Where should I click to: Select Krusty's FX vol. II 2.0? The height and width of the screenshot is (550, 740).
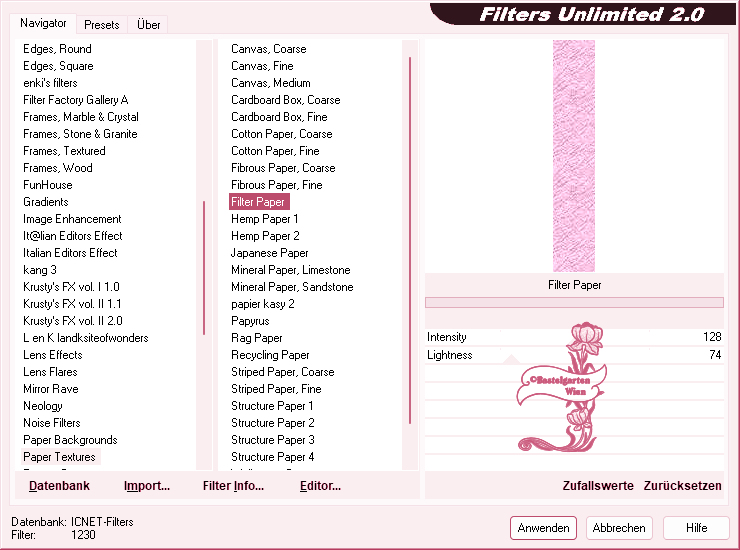tap(73, 321)
